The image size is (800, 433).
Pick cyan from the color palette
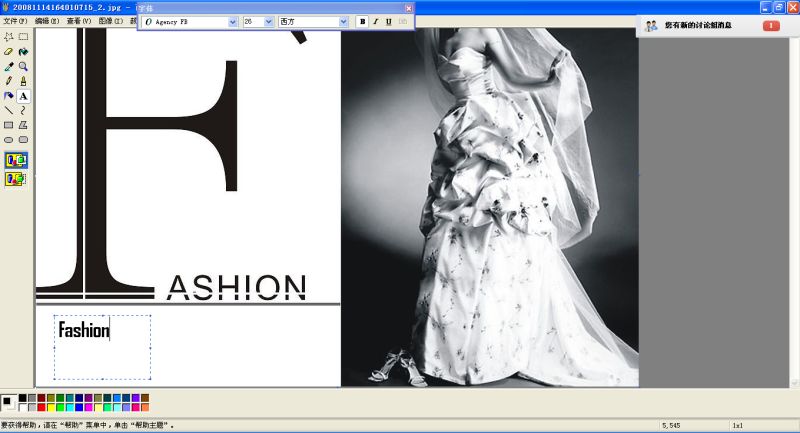tap(70, 407)
